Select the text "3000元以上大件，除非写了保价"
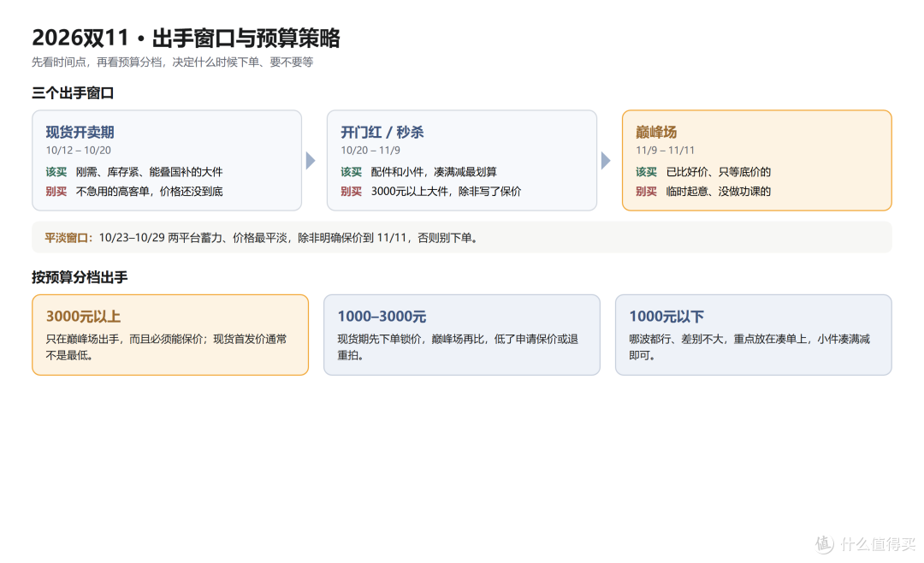This screenshot has height=563, width=924. coord(446,191)
